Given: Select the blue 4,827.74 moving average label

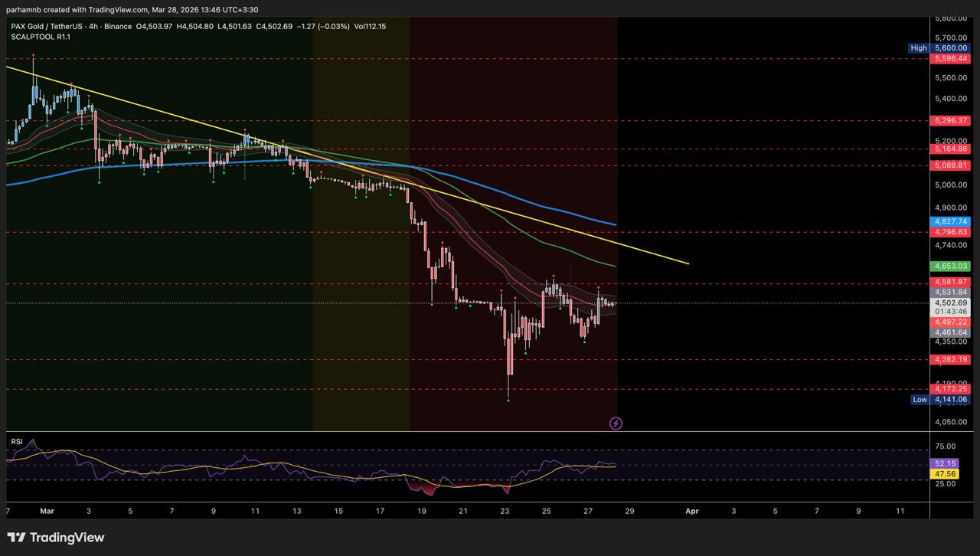Looking at the screenshot, I should pos(950,222).
